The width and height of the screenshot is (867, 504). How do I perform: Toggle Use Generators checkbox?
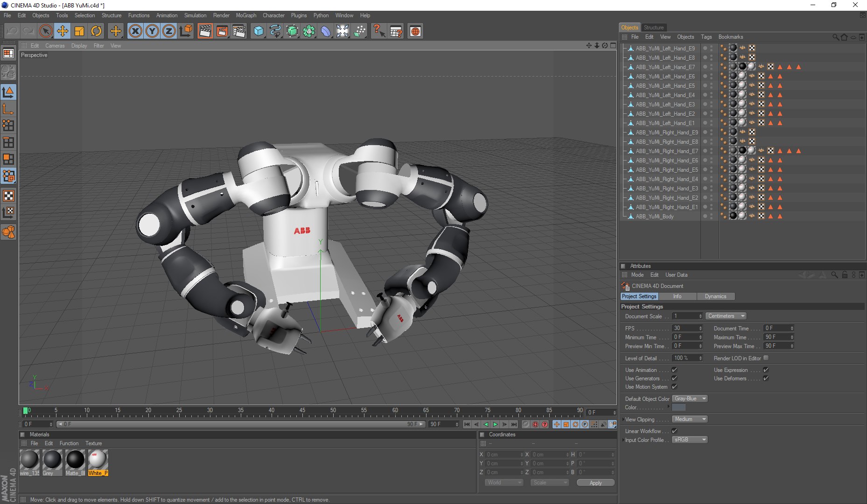pyautogui.click(x=674, y=378)
